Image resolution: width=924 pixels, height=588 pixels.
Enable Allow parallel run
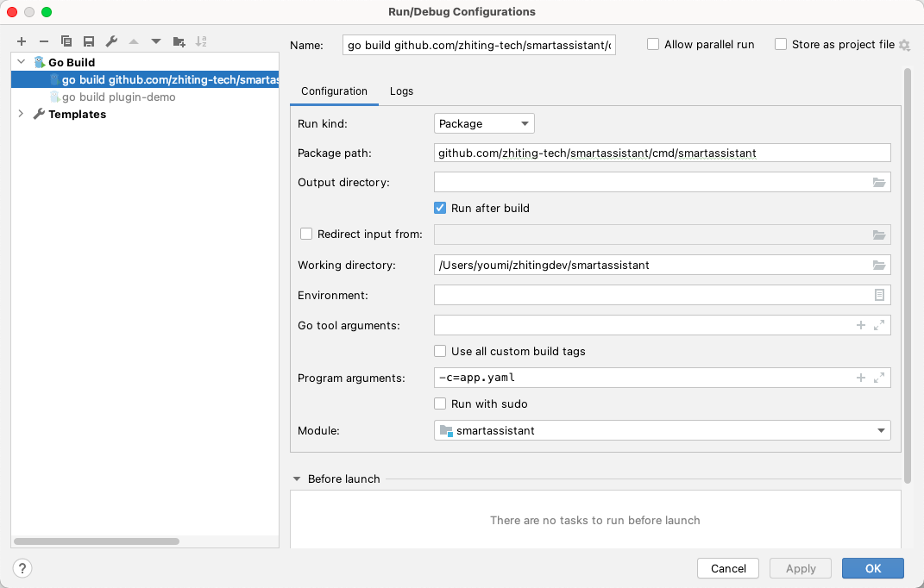pyautogui.click(x=653, y=44)
